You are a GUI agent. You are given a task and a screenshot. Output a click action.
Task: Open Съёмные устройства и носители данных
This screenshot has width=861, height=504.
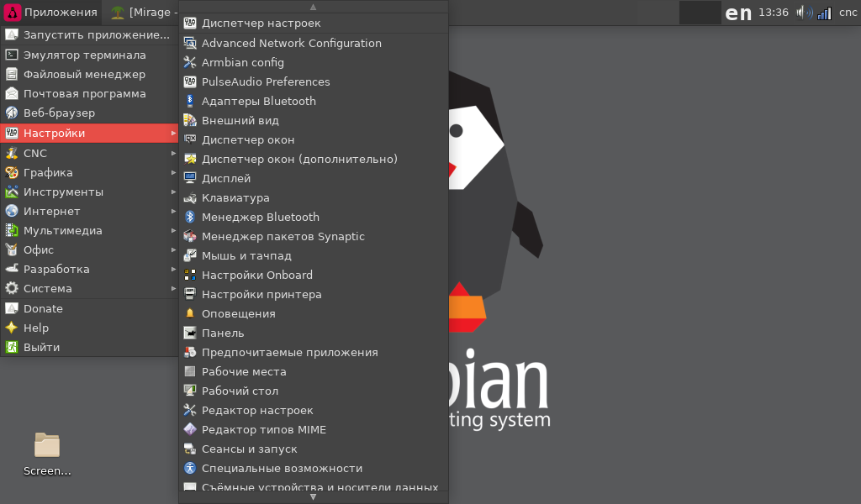(x=314, y=486)
